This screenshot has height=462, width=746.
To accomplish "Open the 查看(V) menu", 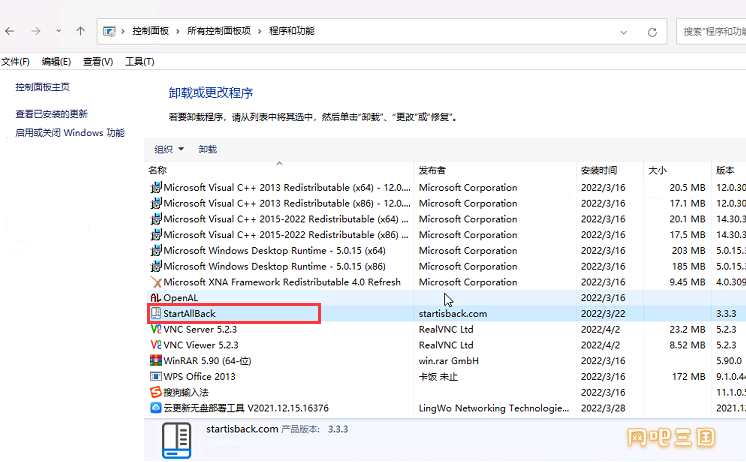I will tap(98, 61).
